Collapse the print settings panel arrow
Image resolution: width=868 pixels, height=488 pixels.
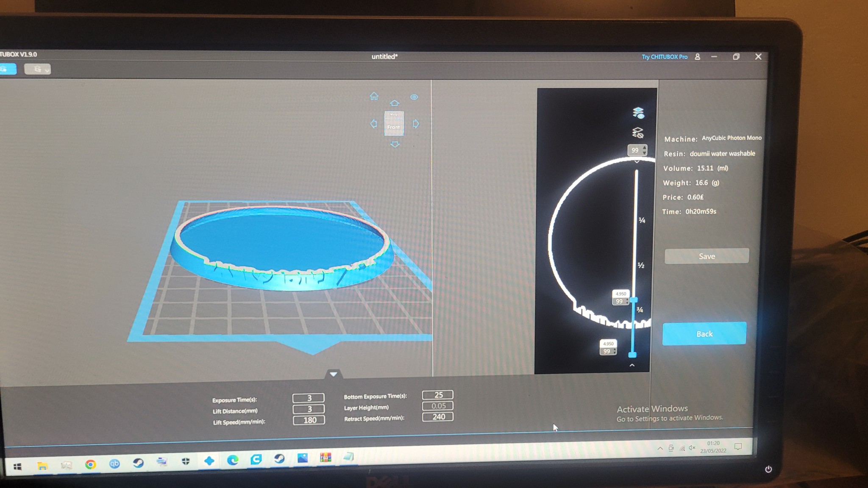pyautogui.click(x=333, y=374)
